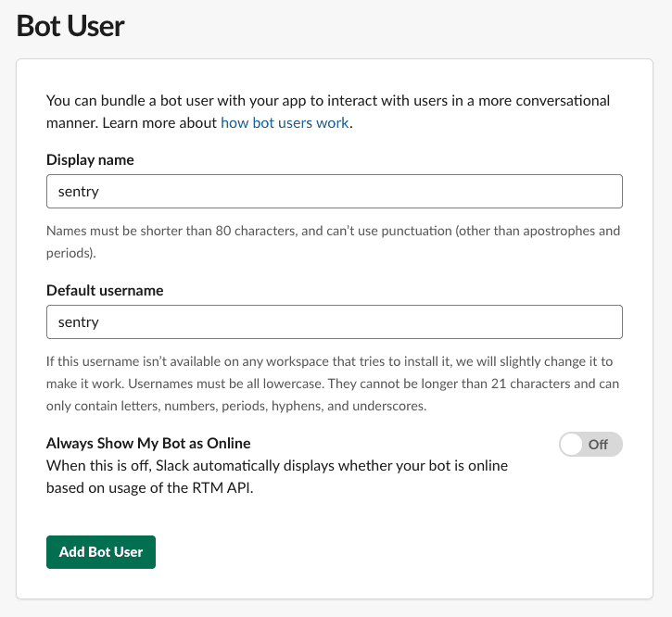Click the 'You can bundle a bot user' paragraph
Viewport: 672px width, 617px height.
coord(328,112)
